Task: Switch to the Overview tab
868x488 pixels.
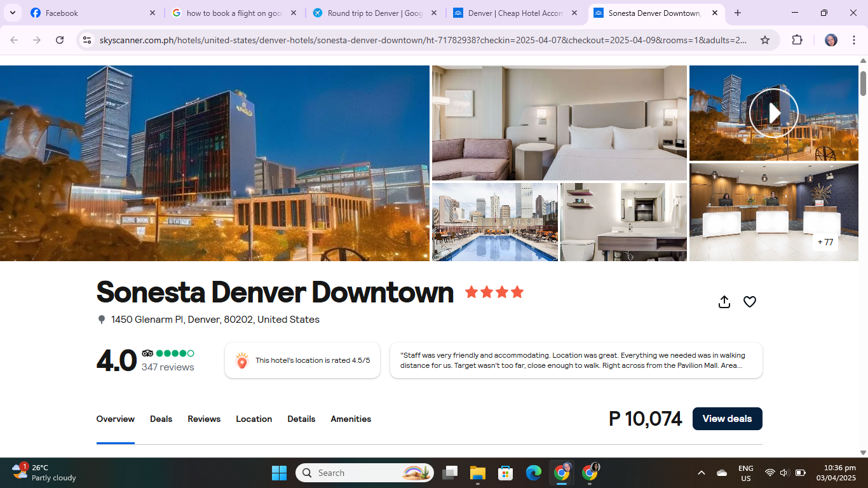Action: tap(116, 419)
